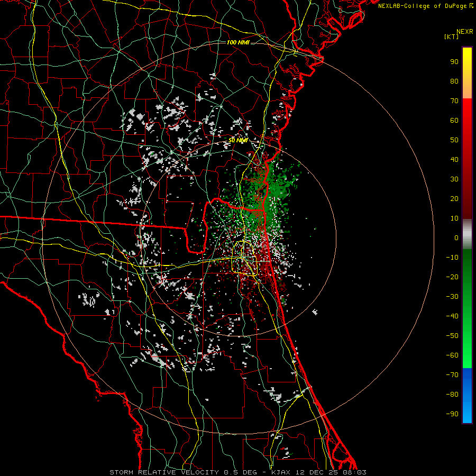Screen dimensions: 476x476
Task: Pick the green segment of the color bar
Action: pyautogui.click(x=467, y=308)
